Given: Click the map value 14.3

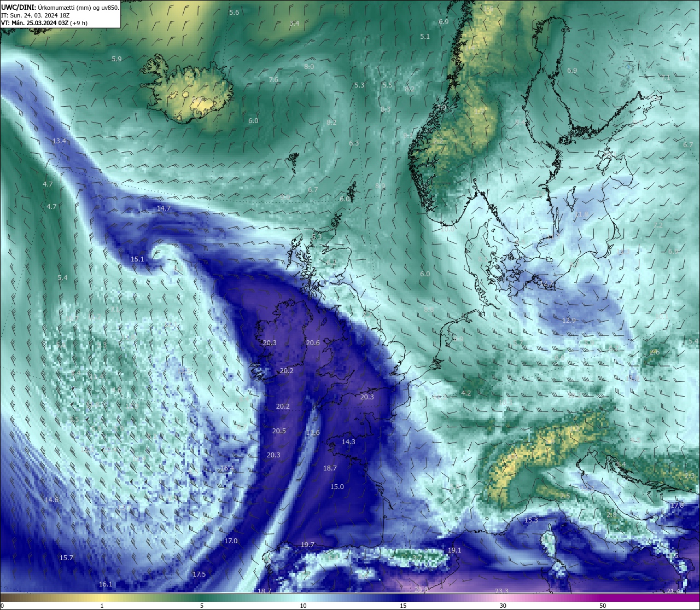Looking at the screenshot, I should (x=348, y=441).
